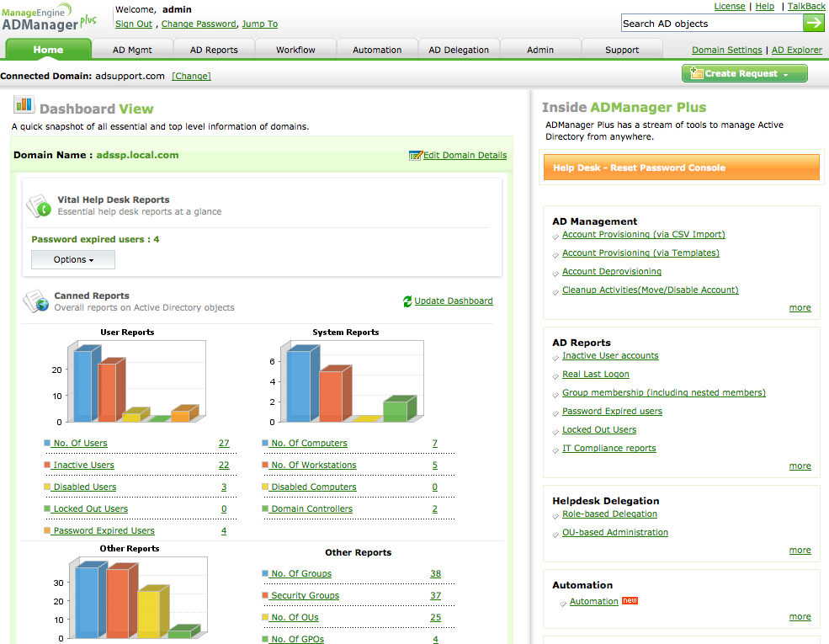
Task: Open the Security Groups link
Action: 304,595
